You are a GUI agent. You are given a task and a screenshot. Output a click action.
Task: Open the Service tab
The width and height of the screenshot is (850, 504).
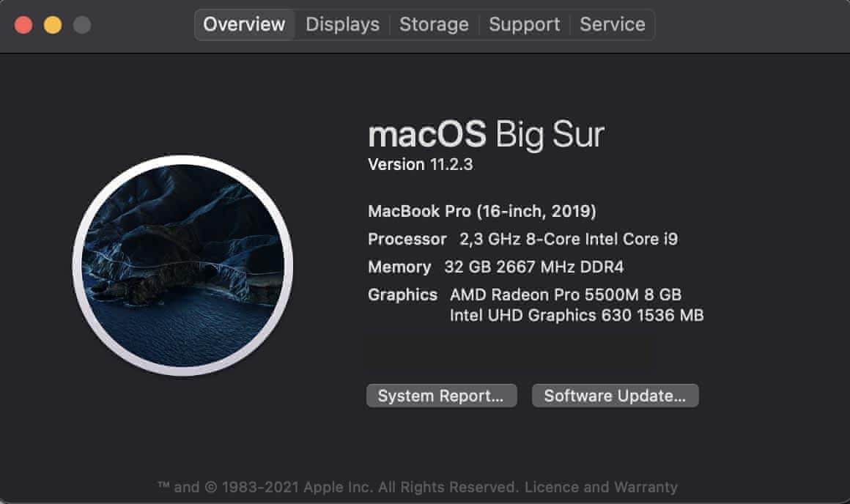pyautogui.click(x=613, y=24)
